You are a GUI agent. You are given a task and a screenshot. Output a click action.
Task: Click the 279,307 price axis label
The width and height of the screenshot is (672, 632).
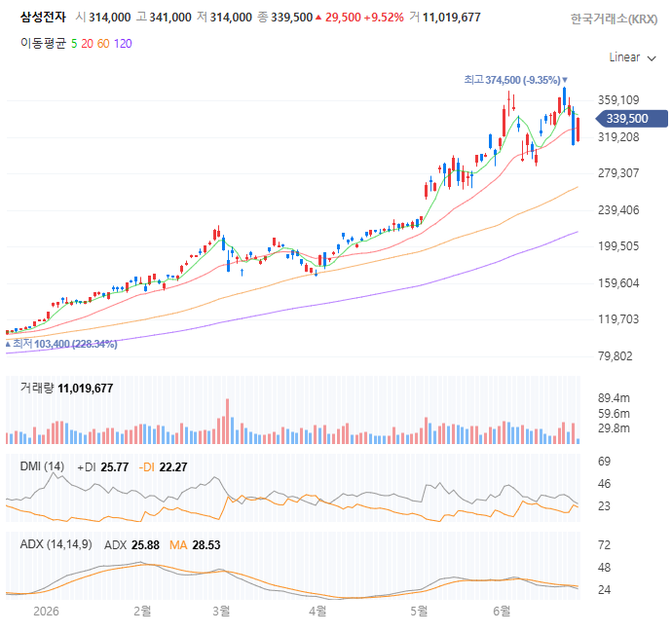pos(618,173)
